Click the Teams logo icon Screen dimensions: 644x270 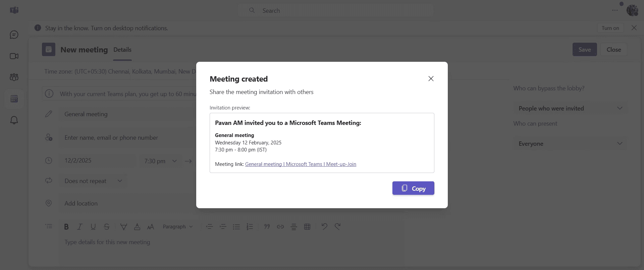coord(14,10)
